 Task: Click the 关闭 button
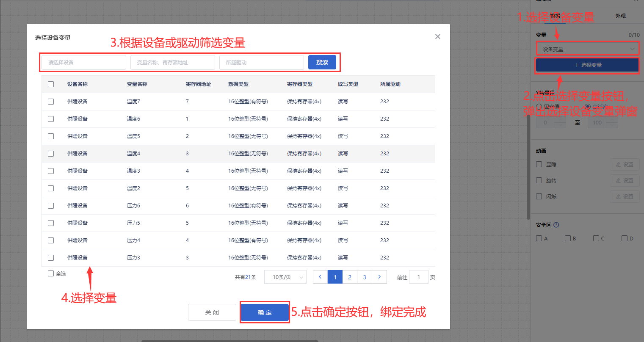(212, 312)
